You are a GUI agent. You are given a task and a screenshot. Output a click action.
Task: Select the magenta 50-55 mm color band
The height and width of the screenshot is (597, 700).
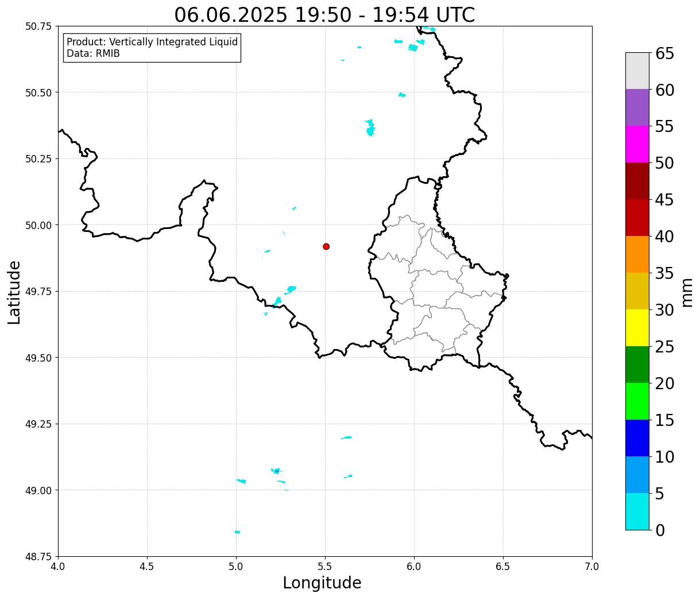pos(637,144)
